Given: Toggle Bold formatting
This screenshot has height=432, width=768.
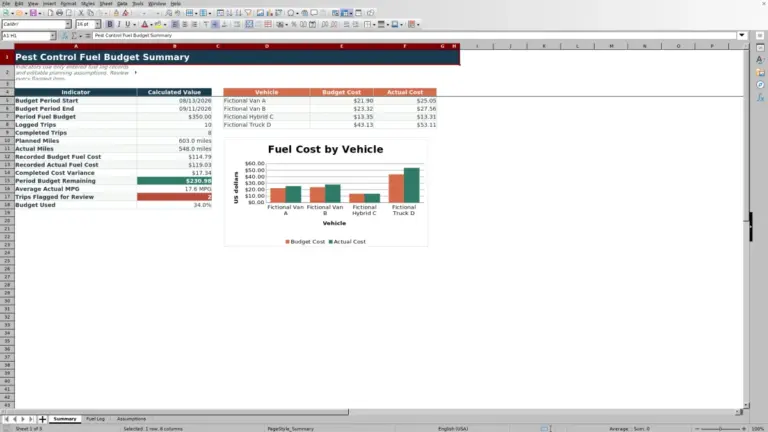Looking at the screenshot, I should tap(110, 24).
